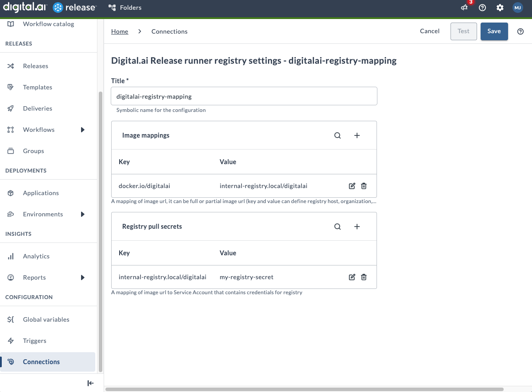Click the docker.io/digitalai key cell

tap(145, 186)
